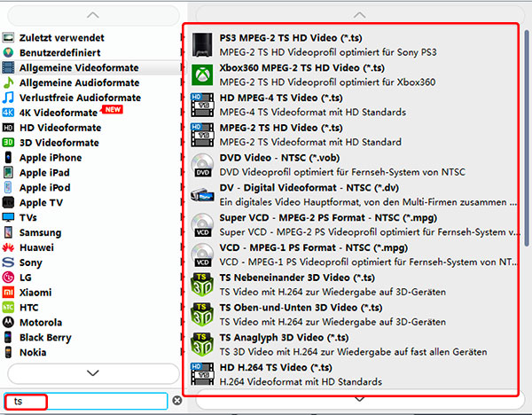The height and width of the screenshot is (415, 532).
Task: Click the PS3 console icon
Action: [202, 45]
